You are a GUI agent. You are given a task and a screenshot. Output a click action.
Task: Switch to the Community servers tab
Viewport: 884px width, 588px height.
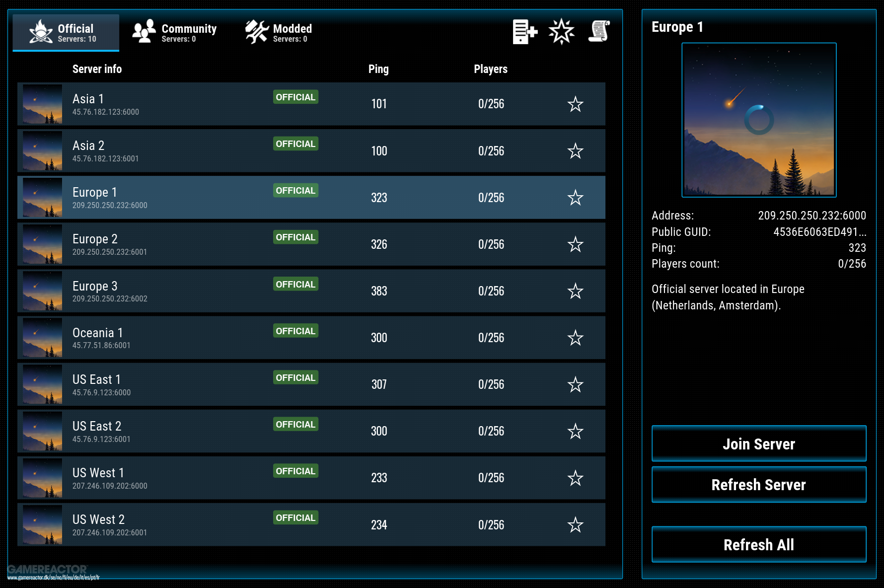(x=175, y=32)
